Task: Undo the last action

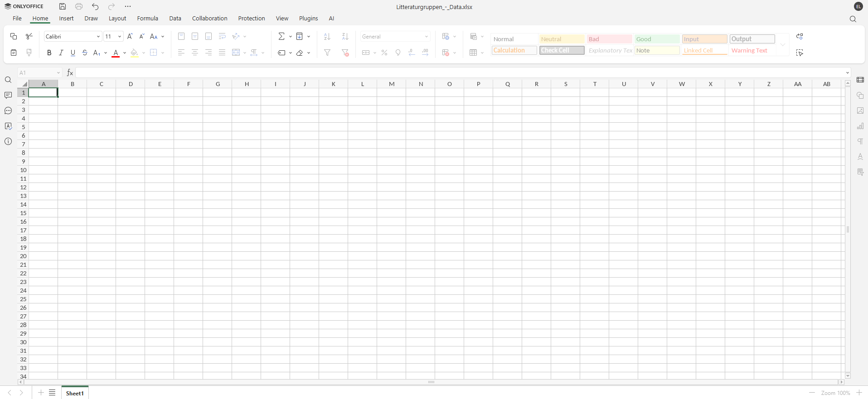Action: [x=95, y=6]
